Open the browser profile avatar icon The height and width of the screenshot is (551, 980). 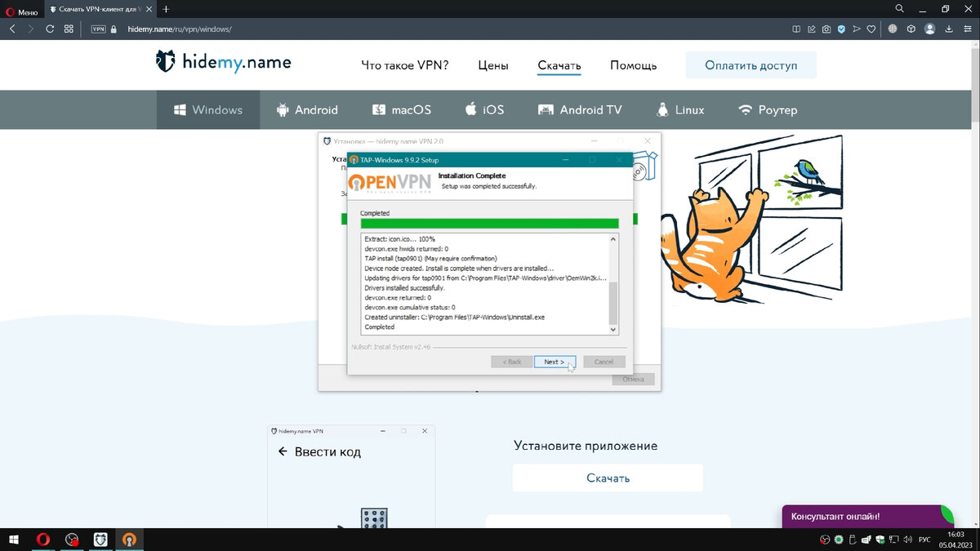(930, 29)
